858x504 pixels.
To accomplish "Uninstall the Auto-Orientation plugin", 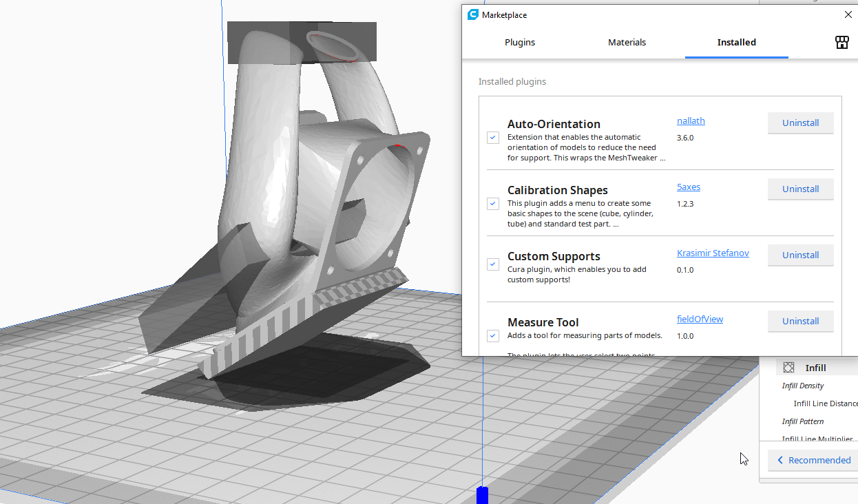I will pyautogui.click(x=800, y=123).
